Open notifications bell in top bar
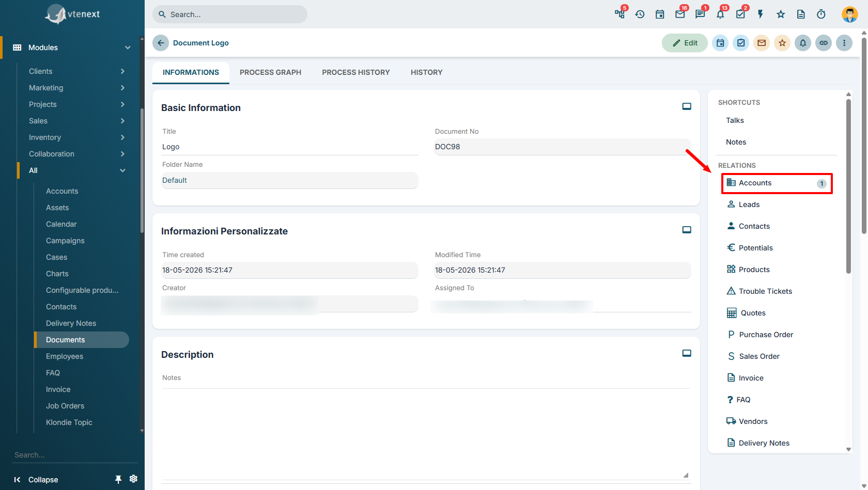This screenshot has height=490, width=868. [x=720, y=14]
